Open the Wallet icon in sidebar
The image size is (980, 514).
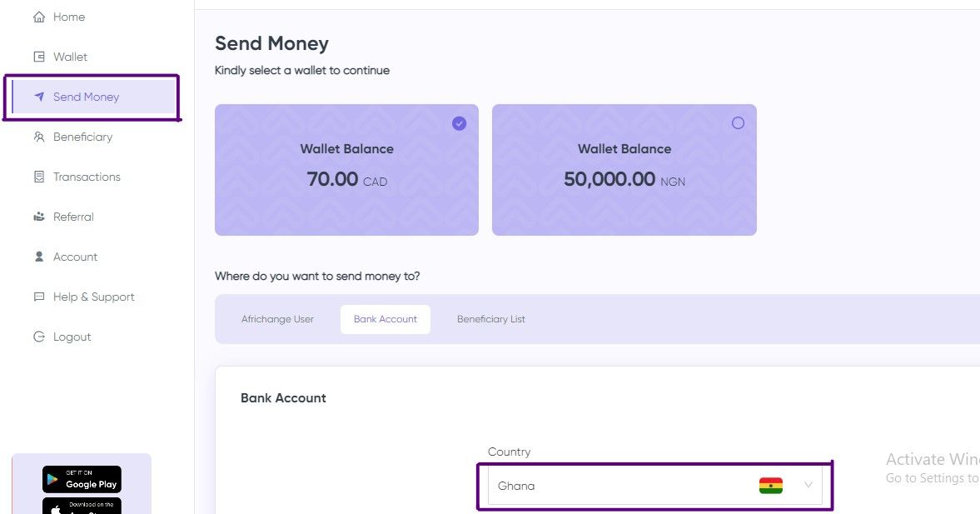pyautogui.click(x=39, y=57)
